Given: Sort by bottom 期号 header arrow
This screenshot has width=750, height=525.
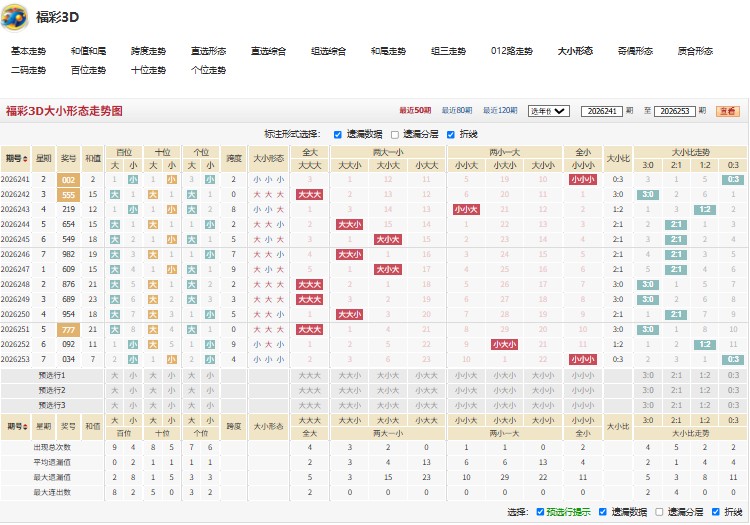Looking at the screenshot, I should (x=25, y=427).
